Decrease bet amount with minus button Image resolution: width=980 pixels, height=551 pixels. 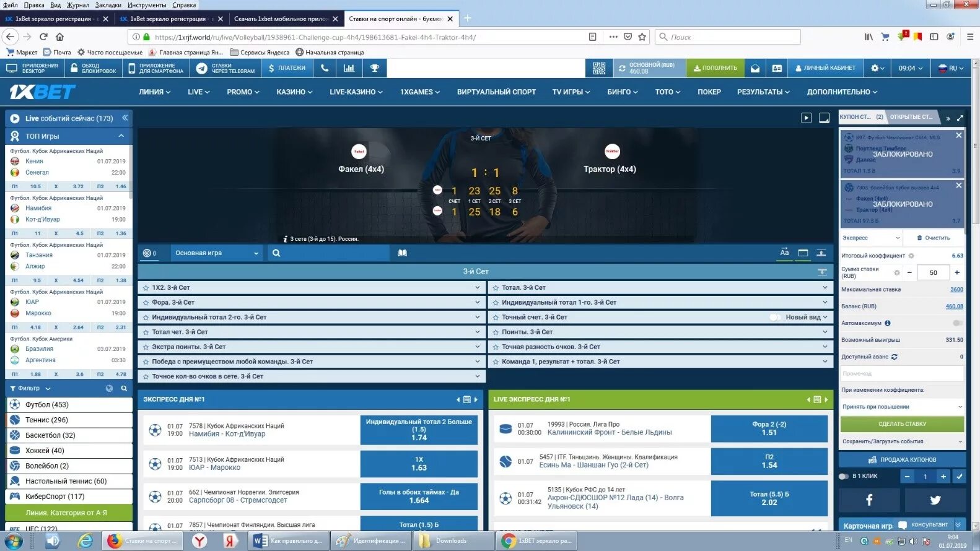pos(909,272)
